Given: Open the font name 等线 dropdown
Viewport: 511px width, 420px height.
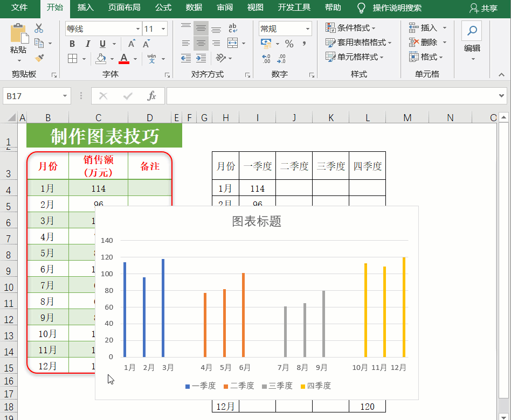Looking at the screenshot, I should point(138,29).
